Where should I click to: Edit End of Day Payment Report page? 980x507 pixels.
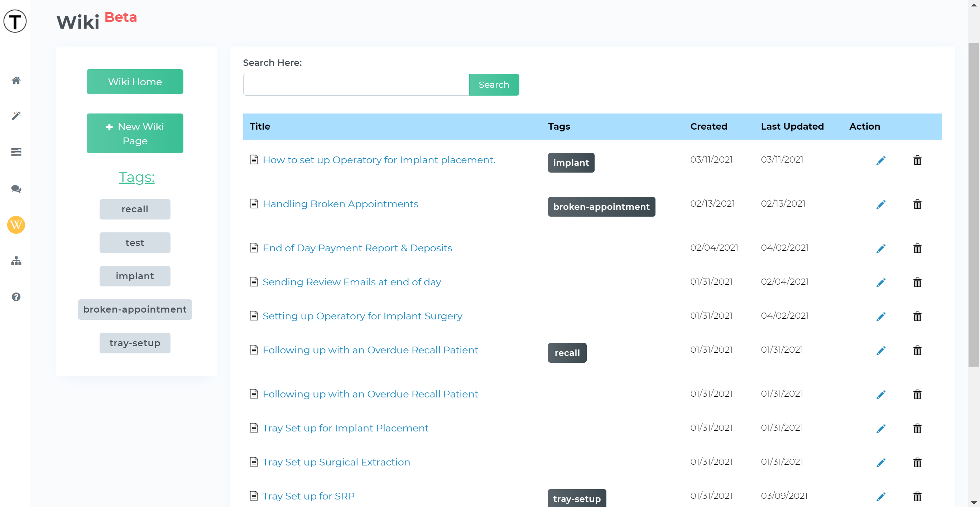pyautogui.click(x=881, y=249)
